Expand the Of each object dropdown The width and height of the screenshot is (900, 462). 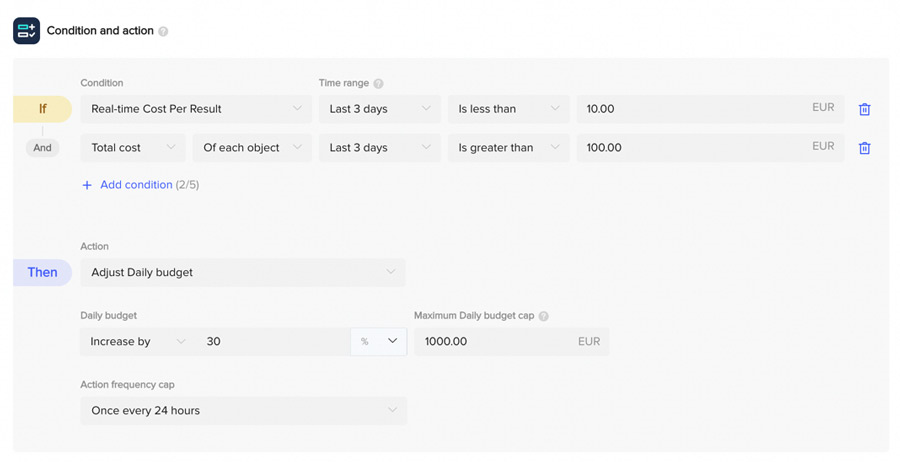[x=251, y=148]
